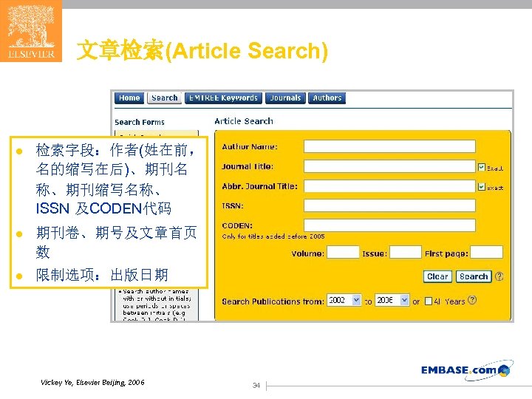Viewport: 532px width, 399px height.
Task: Toggle exact checkbox for Abbr. Journal Title
Action: pyautogui.click(x=482, y=187)
